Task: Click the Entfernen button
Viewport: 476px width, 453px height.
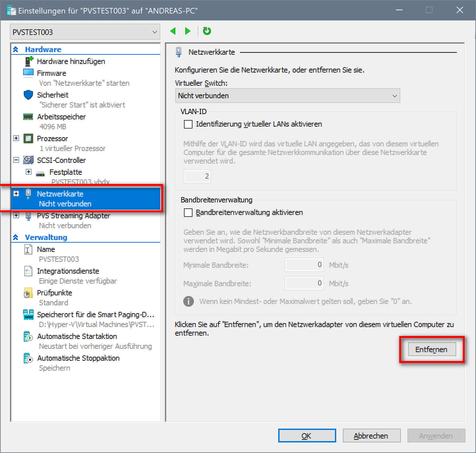Action: pos(431,349)
